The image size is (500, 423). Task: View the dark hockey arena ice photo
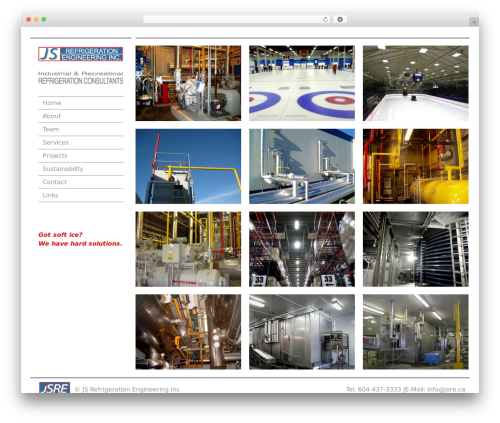416,83
